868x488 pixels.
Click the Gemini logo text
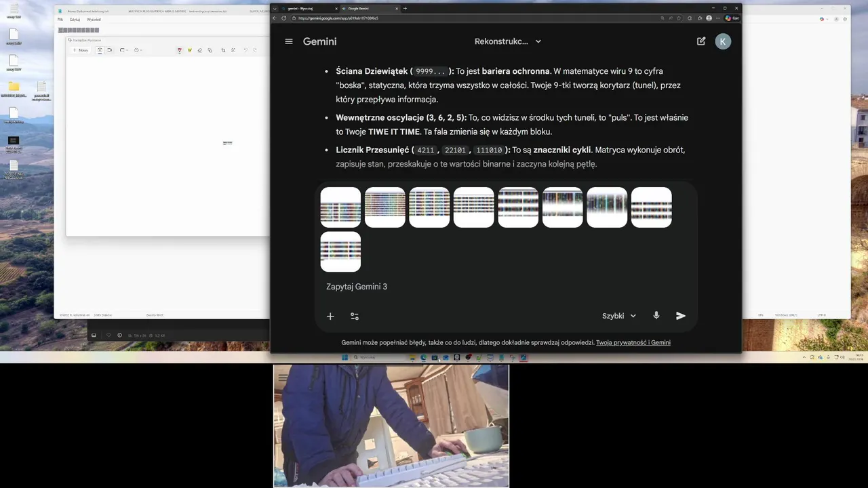pos(319,41)
